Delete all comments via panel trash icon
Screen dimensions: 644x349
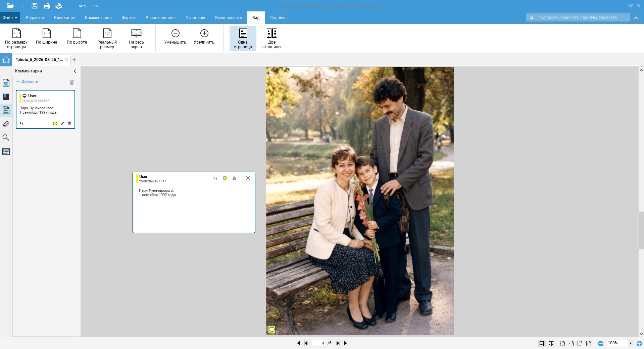71,82
